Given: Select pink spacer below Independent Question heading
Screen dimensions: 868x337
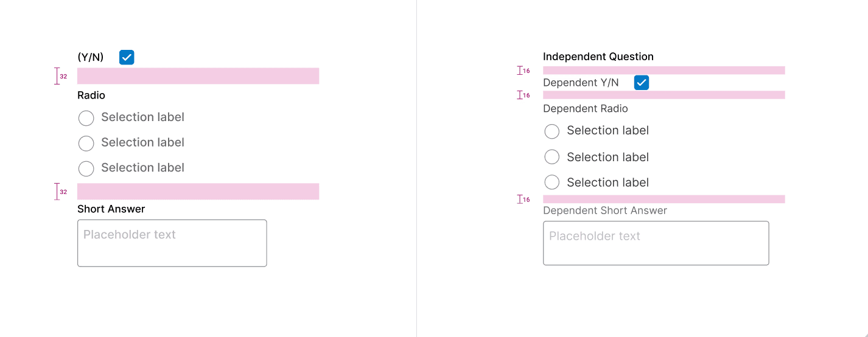Looking at the screenshot, I should coord(663,71).
